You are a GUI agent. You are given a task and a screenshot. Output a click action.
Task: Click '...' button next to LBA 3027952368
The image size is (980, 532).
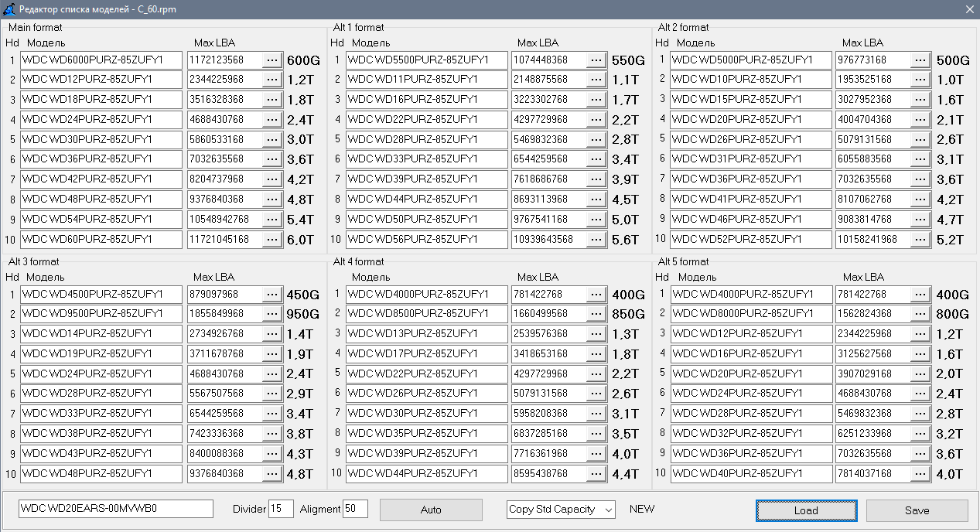tap(920, 100)
